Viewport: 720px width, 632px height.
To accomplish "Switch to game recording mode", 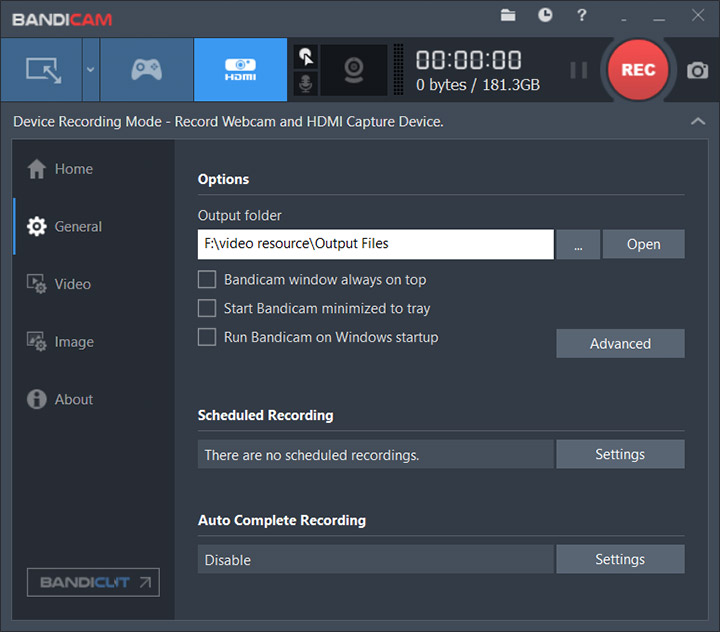I will [146, 70].
